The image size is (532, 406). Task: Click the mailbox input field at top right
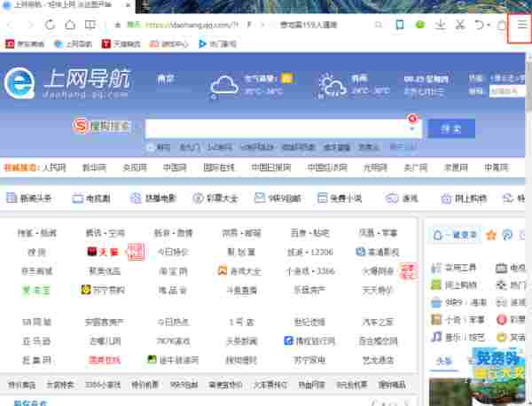pyautogui.click(x=507, y=90)
